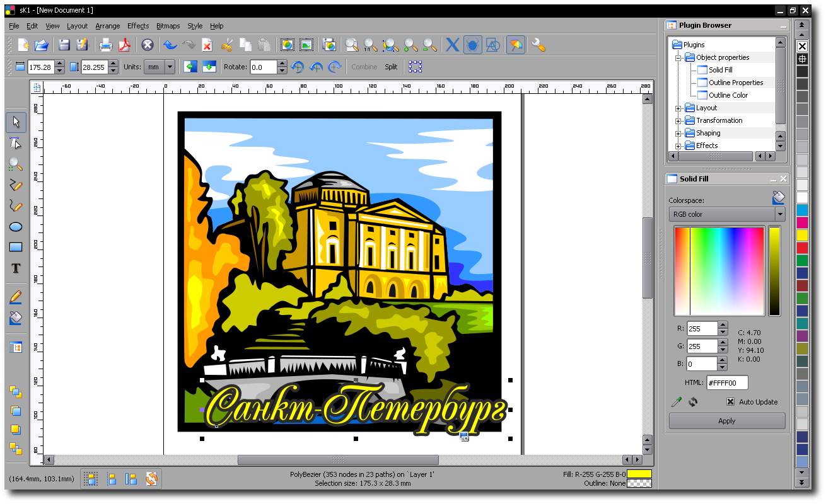Image resolution: width=826 pixels, height=504 pixels.
Task: Click the Save document toolbar icon
Action: (64, 45)
